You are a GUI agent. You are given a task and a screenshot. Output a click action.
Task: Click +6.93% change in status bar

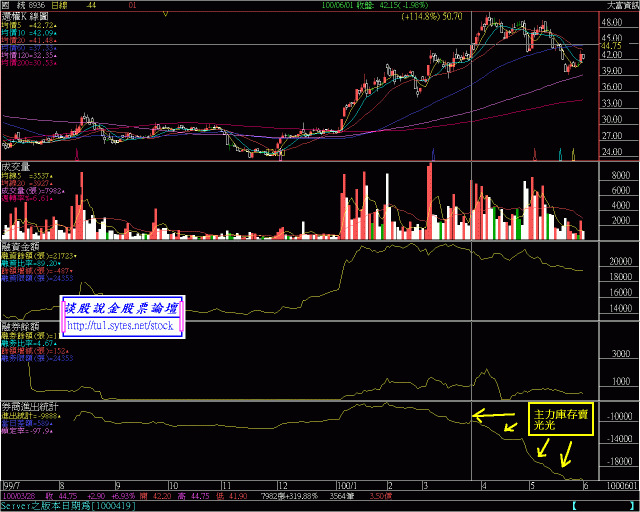[x=124, y=496]
